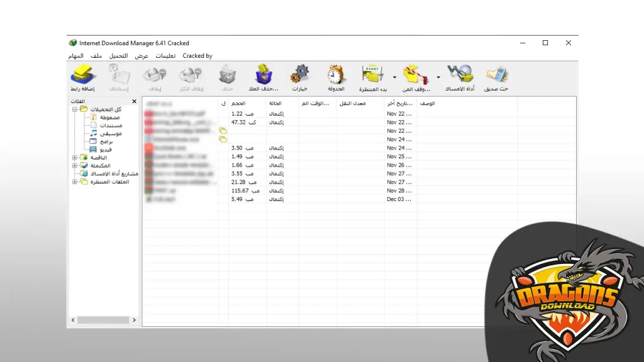Viewport: 644px width, 362px height.
Task: Sort by the Size (الحجم) column header
Action: click(x=238, y=103)
